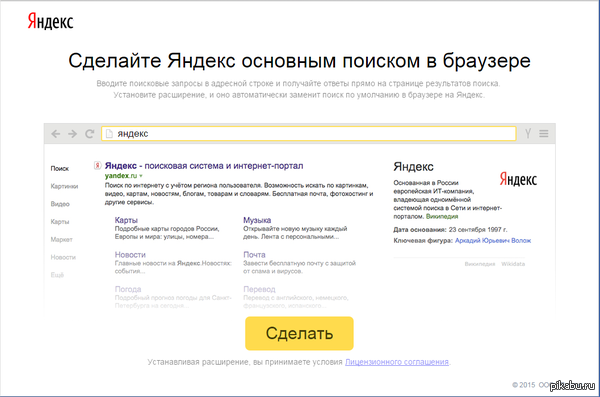Image resolution: width=600 pixels, height=397 pixels.
Task: Click the back arrow in mock browser
Action: [56, 134]
